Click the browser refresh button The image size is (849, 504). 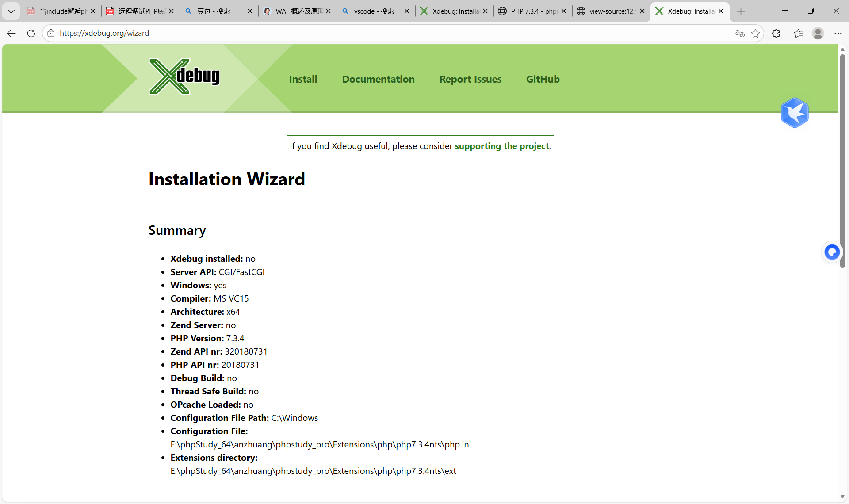[31, 33]
